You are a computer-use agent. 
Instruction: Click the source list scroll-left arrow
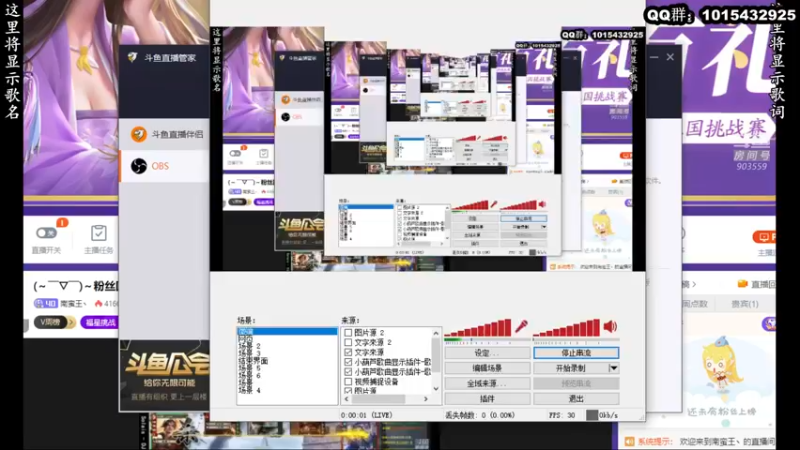coord(347,399)
